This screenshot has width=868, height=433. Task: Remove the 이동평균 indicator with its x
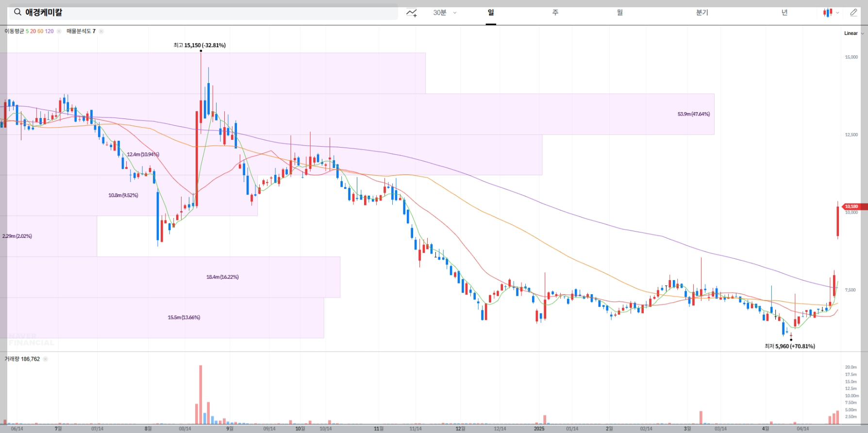point(59,31)
